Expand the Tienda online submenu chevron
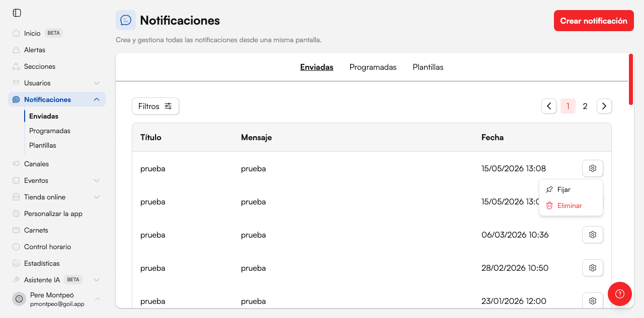 [97, 197]
